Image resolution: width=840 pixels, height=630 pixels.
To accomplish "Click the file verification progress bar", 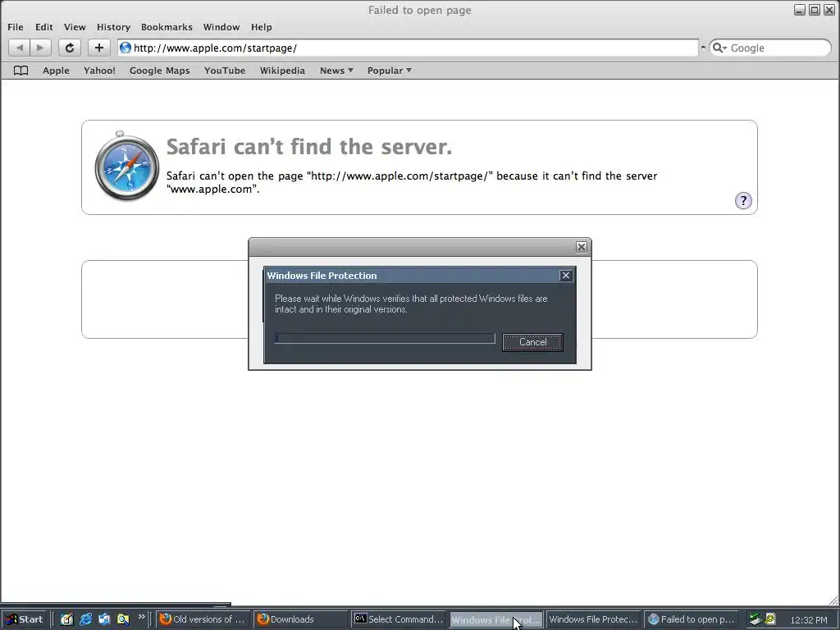I will 385,339.
